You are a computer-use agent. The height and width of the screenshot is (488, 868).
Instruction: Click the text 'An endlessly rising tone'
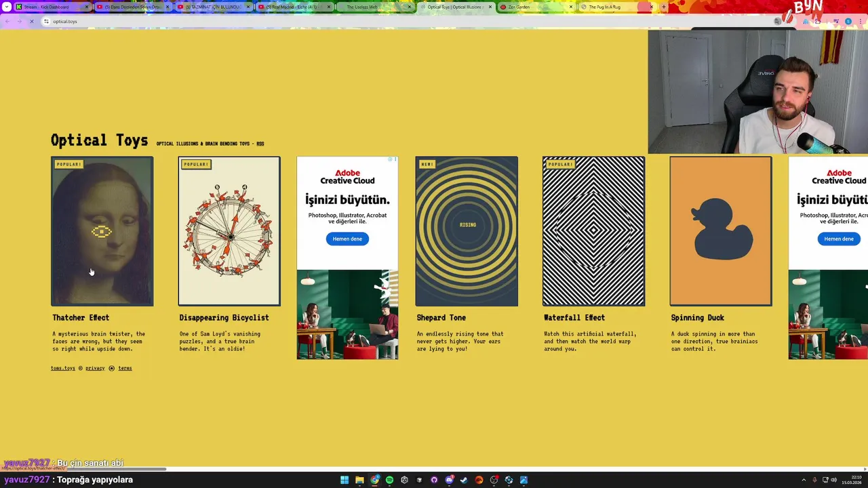(x=460, y=333)
